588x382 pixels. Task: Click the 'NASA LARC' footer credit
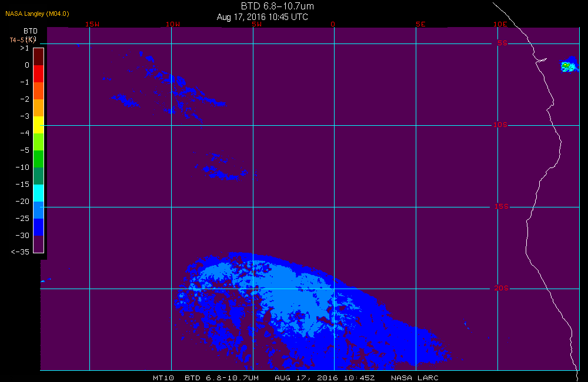pyautogui.click(x=415, y=378)
